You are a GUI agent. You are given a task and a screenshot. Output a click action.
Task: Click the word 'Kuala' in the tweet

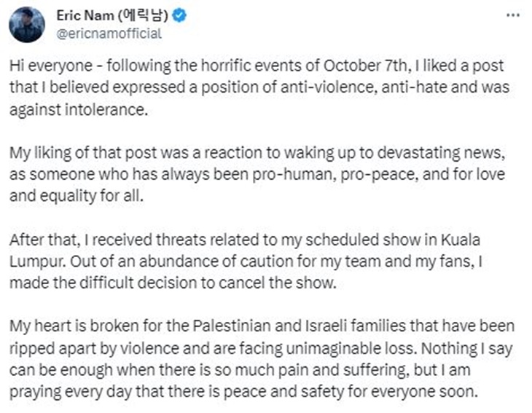pyautogui.click(x=461, y=240)
